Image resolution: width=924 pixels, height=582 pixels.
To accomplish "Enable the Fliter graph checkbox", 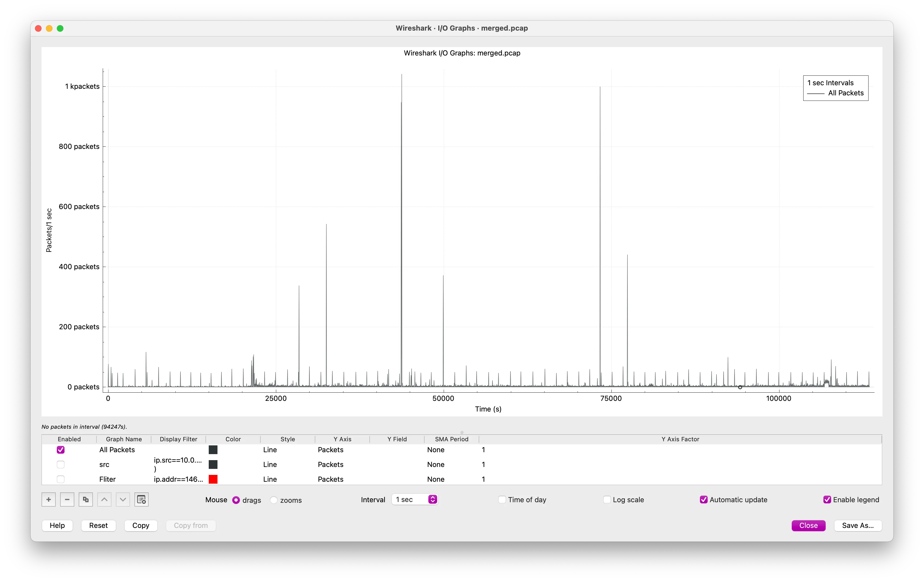I will click(x=61, y=479).
